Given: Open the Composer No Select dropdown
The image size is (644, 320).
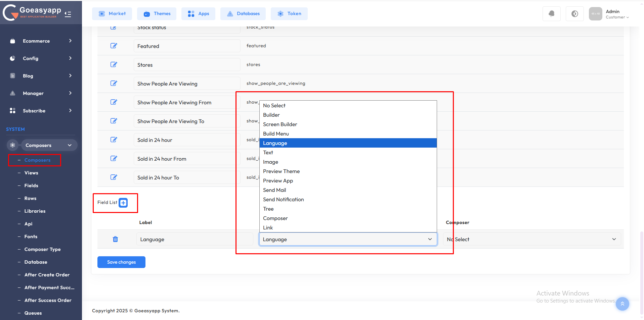Looking at the screenshot, I should pyautogui.click(x=531, y=239).
